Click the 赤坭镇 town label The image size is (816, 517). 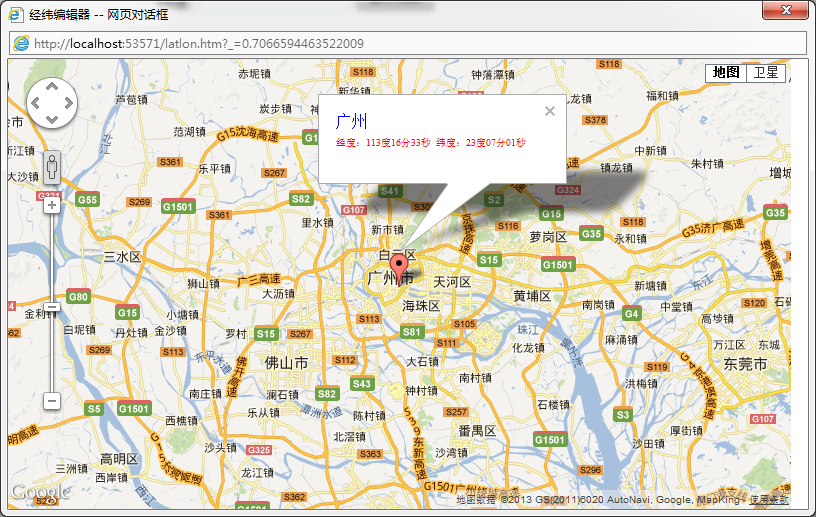coord(254,74)
